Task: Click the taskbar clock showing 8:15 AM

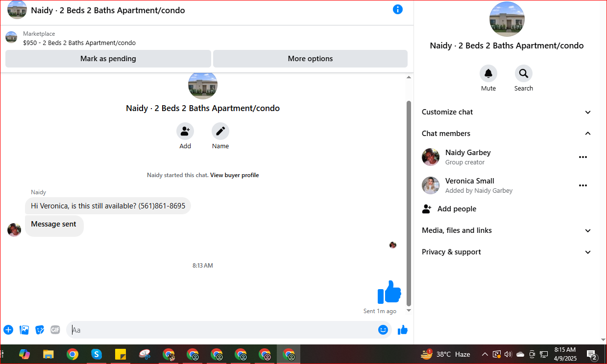Action: [565, 354]
